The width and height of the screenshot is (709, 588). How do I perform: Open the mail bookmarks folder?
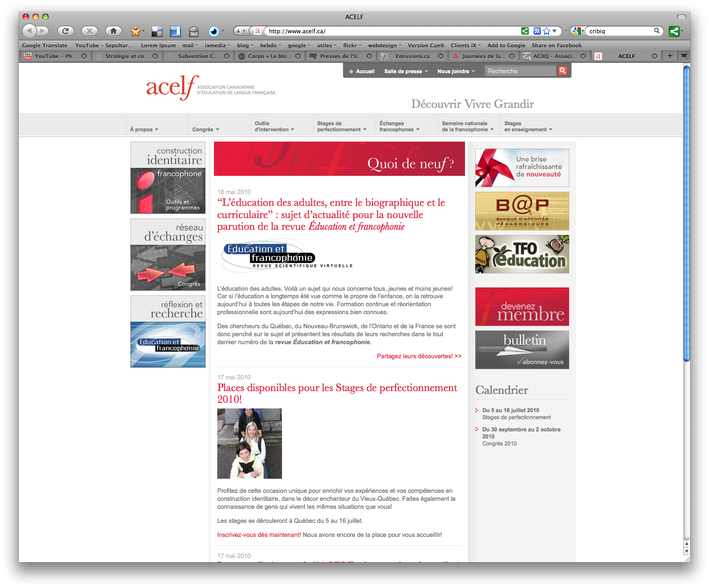(190, 45)
